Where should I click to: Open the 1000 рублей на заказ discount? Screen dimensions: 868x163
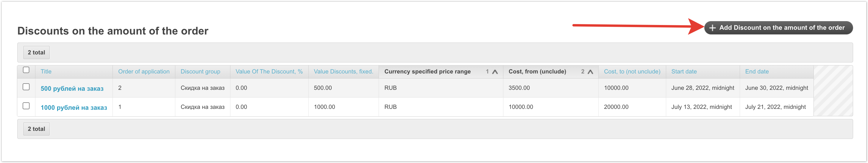tap(74, 108)
